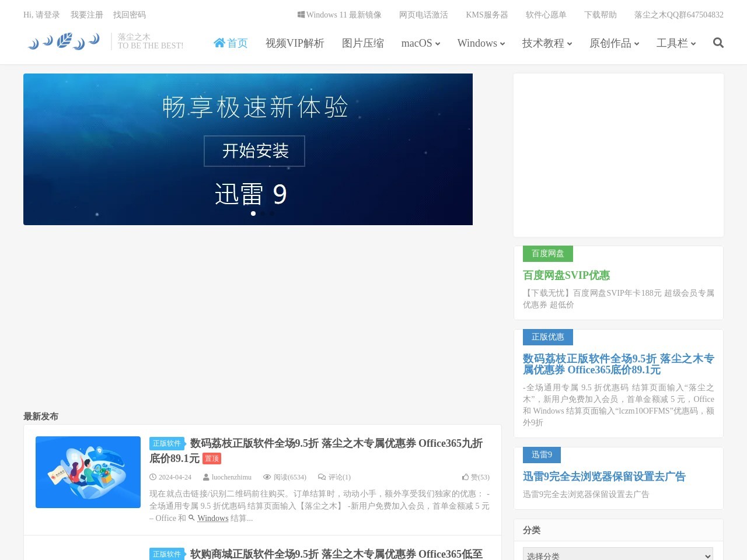Viewport: 747px width, 560px height.
Task: Open article 软购商城正版软件全场9.5折
Action: point(336,554)
